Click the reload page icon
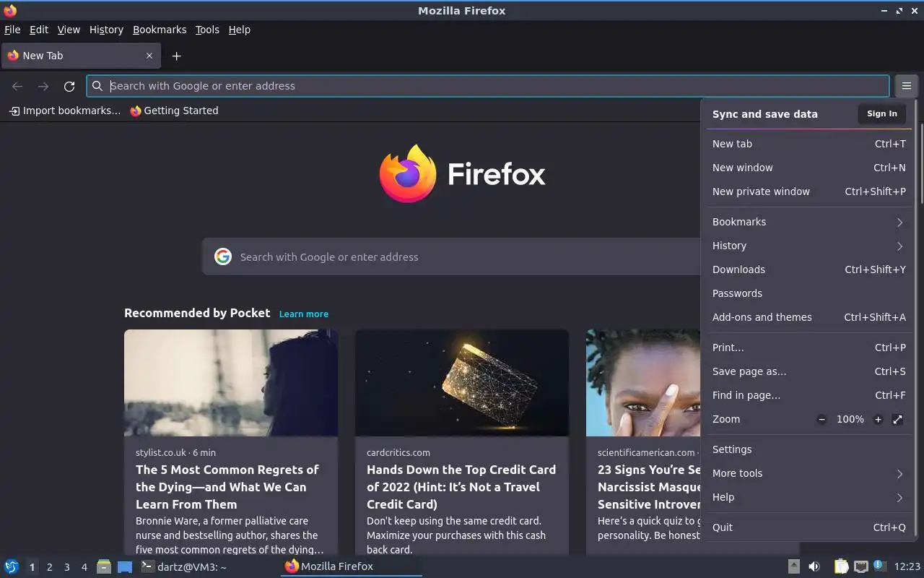924x578 pixels. click(x=69, y=86)
